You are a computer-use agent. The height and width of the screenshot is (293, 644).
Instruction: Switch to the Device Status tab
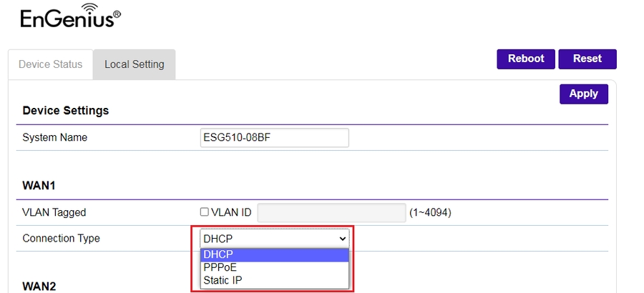click(50, 64)
